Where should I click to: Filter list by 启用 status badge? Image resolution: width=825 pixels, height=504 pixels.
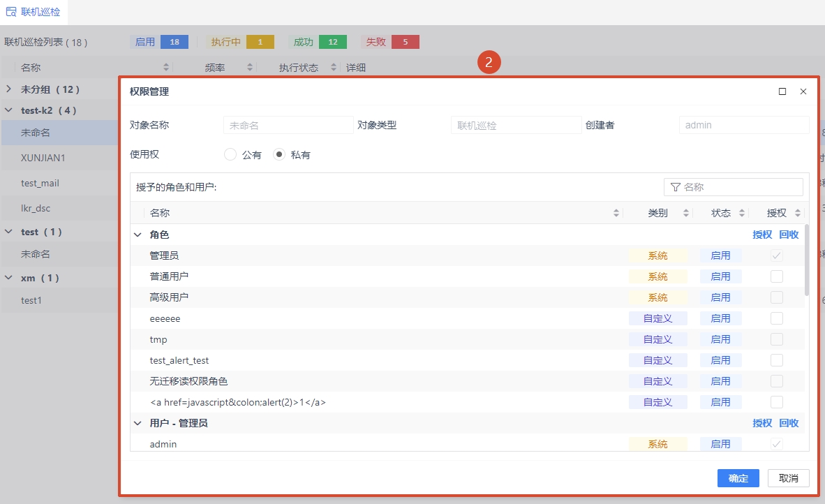(159, 42)
